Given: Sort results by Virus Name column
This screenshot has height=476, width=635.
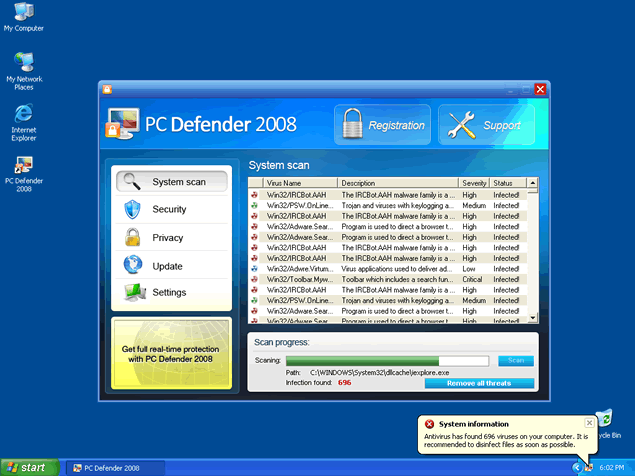Looking at the screenshot, I should (x=300, y=183).
